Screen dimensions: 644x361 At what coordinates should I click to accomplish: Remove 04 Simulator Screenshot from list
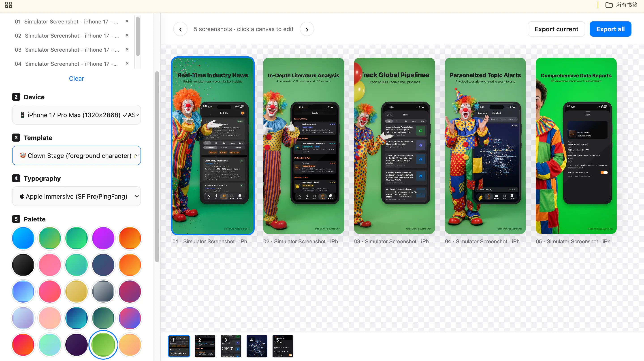pyautogui.click(x=127, y=64)
